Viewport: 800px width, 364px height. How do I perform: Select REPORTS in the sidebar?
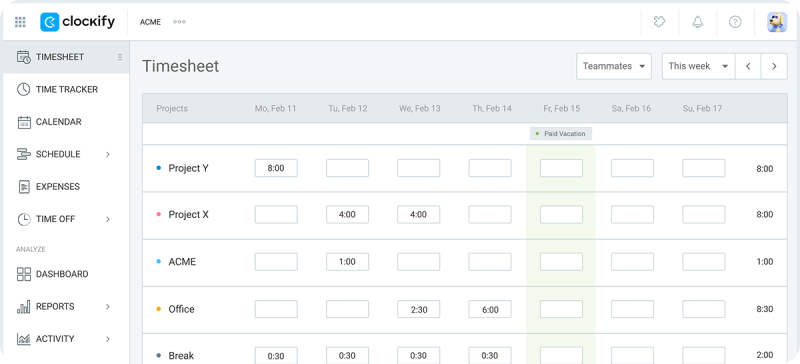pos(55,307)
